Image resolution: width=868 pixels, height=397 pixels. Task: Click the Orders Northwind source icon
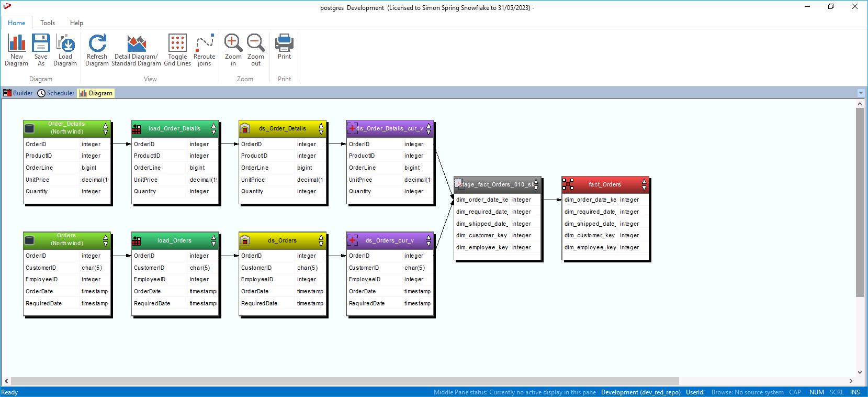30,240
